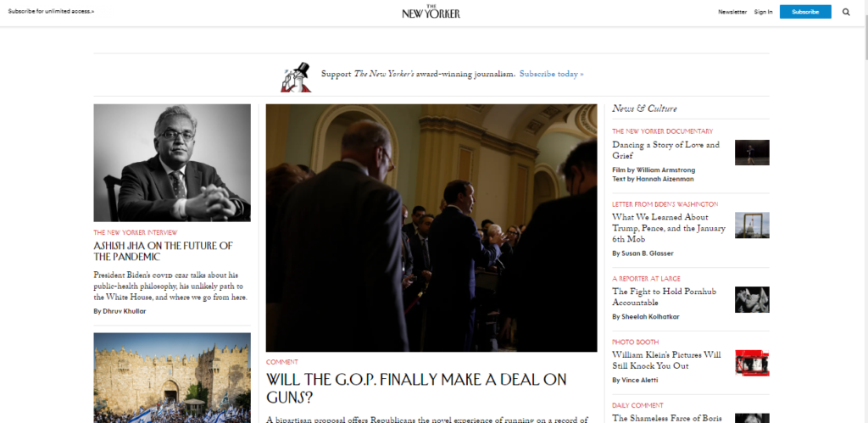The width and height of the screenshot is (868, 423).
Task: Open William Klein's Pictures red thumbnail
Action: [752, 363]
